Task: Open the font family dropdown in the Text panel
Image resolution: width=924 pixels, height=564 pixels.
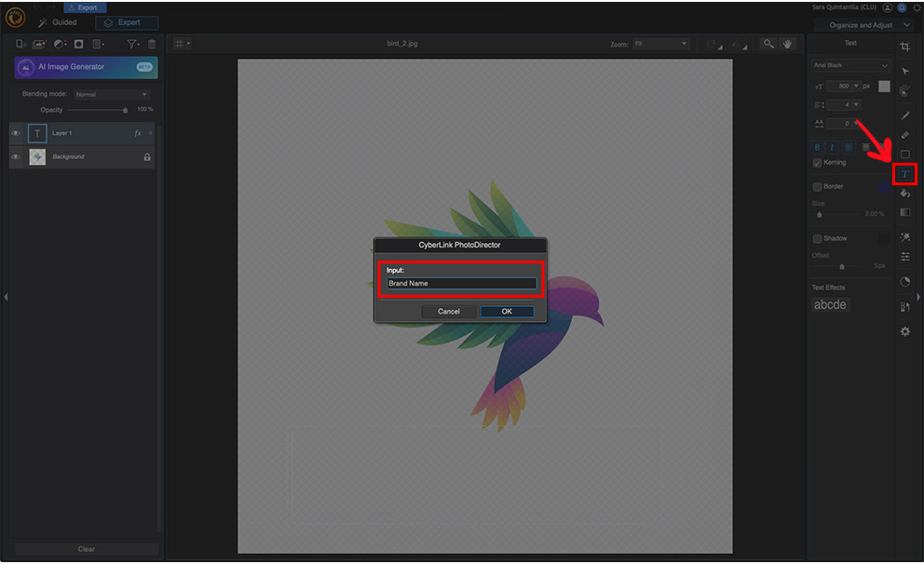Action: point(849,64)
